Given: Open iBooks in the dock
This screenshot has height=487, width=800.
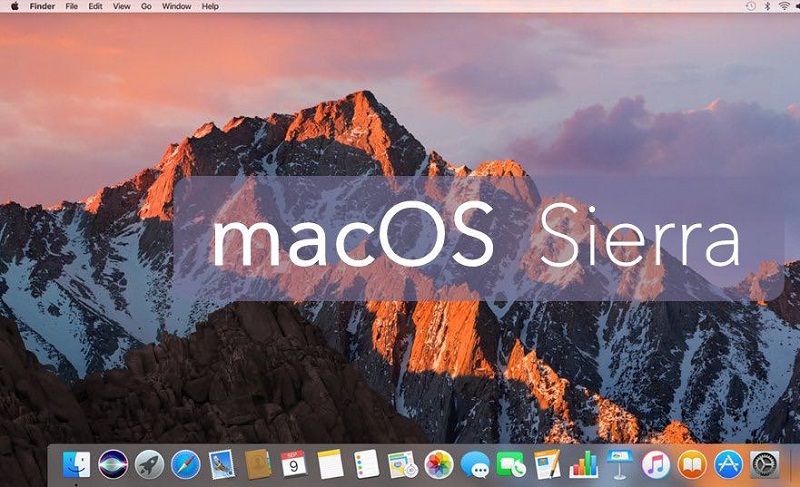Looking at the screenshot, I should coord(692,465).
